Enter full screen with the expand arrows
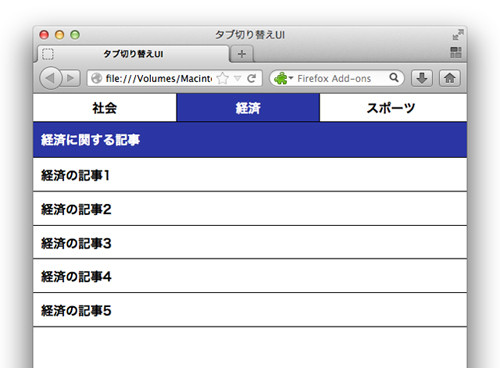Image resolution: width=500 pixels, height=368 pixels. point(458,35)
